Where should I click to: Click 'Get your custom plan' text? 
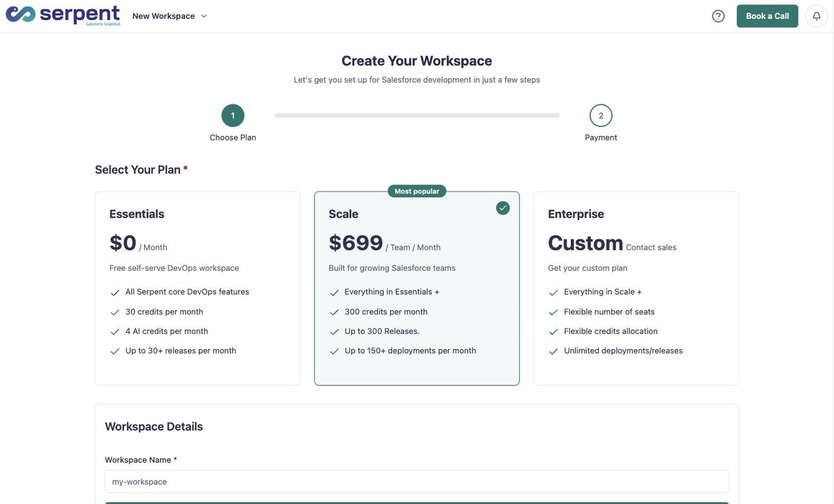tap(588, 268)
